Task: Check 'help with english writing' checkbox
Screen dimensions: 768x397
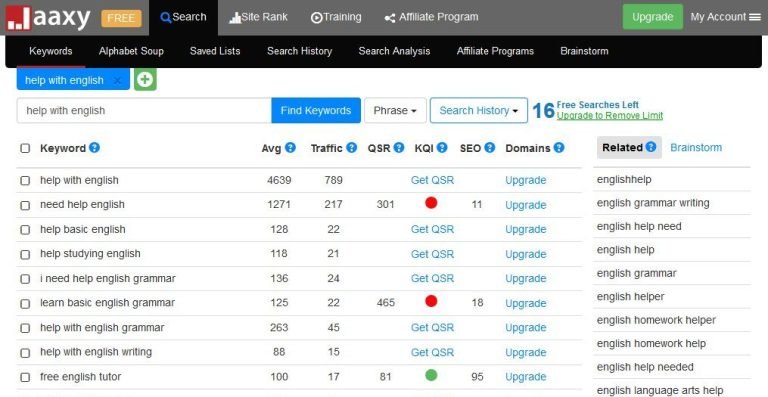Action: point(25,353)
